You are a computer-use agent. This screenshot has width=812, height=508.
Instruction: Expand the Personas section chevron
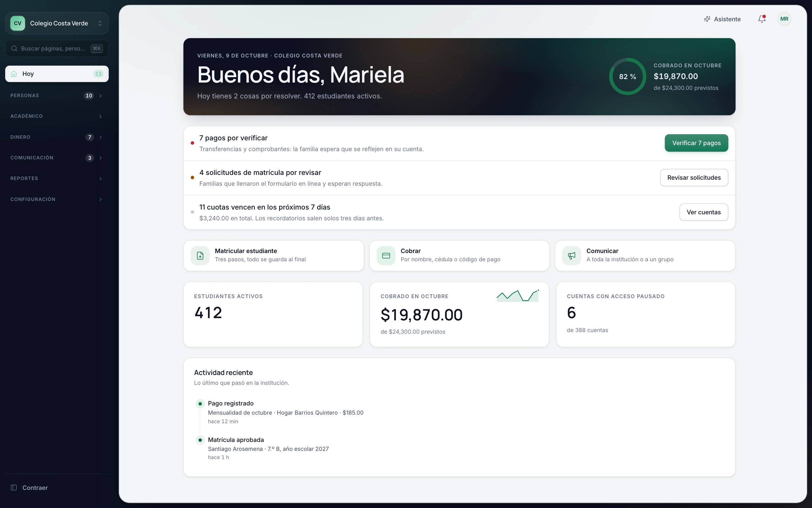[100, 96]
